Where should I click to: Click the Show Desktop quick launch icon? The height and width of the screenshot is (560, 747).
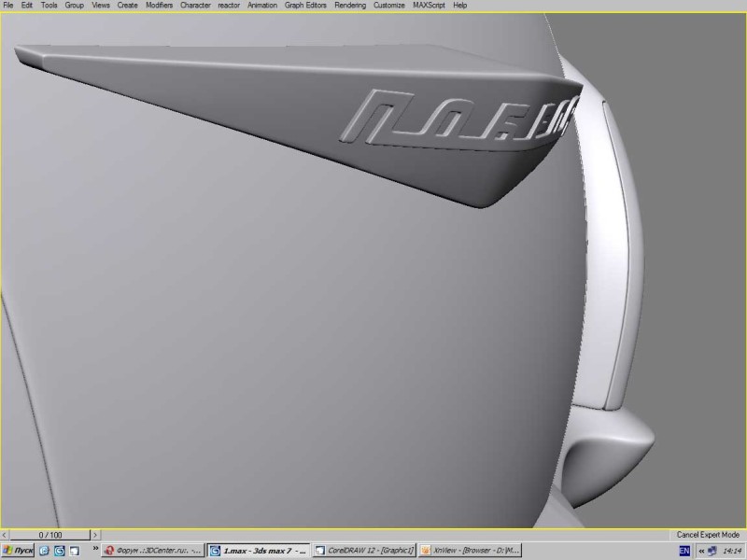tap(75, 551)
